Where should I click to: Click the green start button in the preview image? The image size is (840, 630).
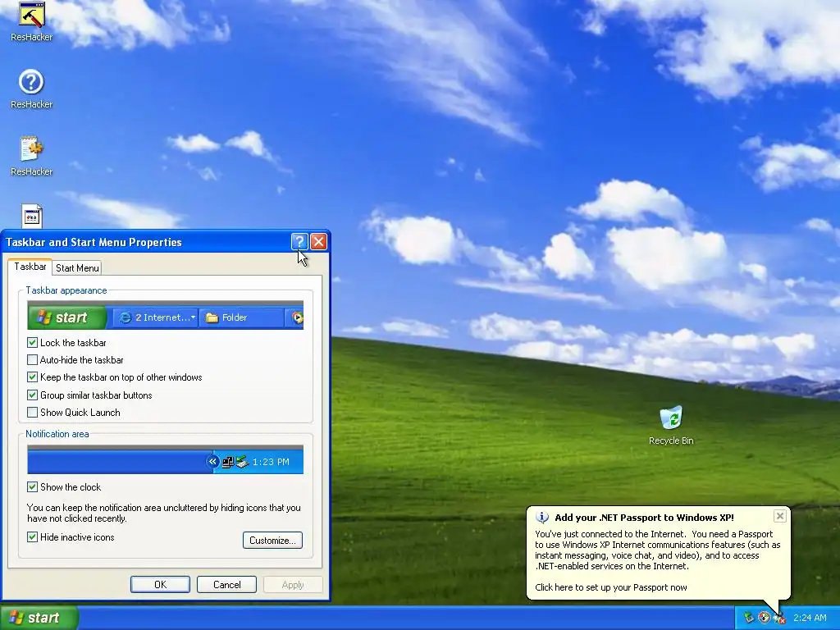(67, 317)
